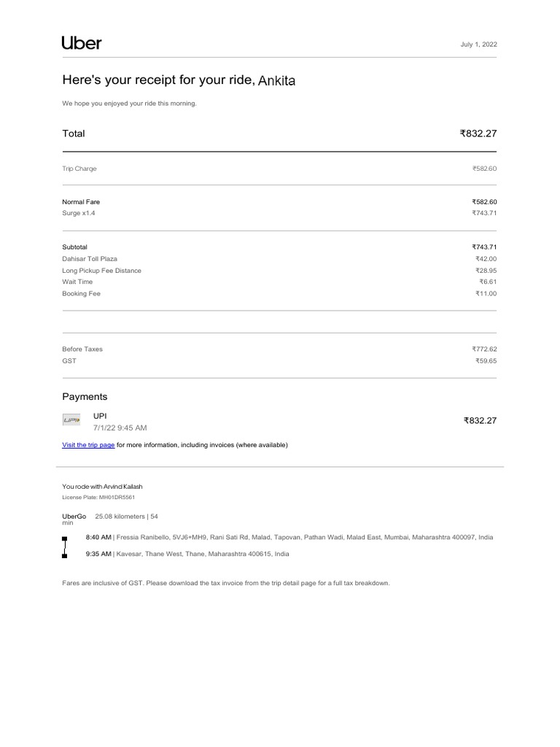
Task: Open the 'Visit the trip page' link
Action: click(88, 445)
